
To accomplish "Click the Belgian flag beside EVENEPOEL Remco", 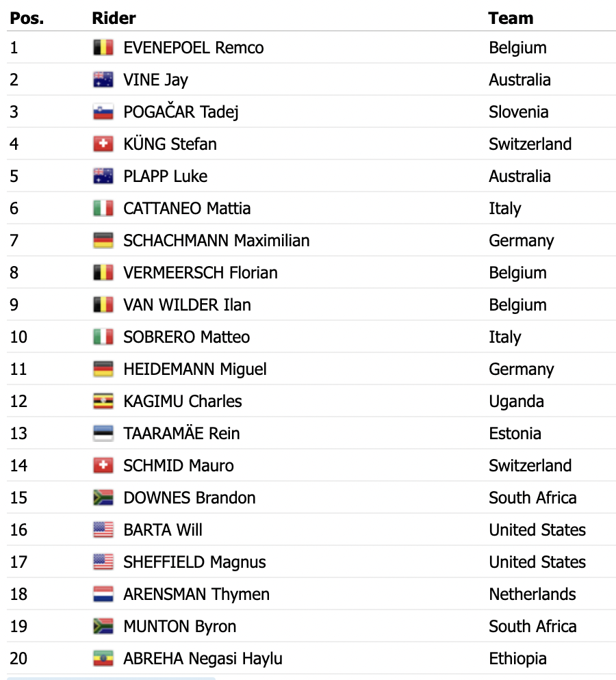I will coord(103,47).
